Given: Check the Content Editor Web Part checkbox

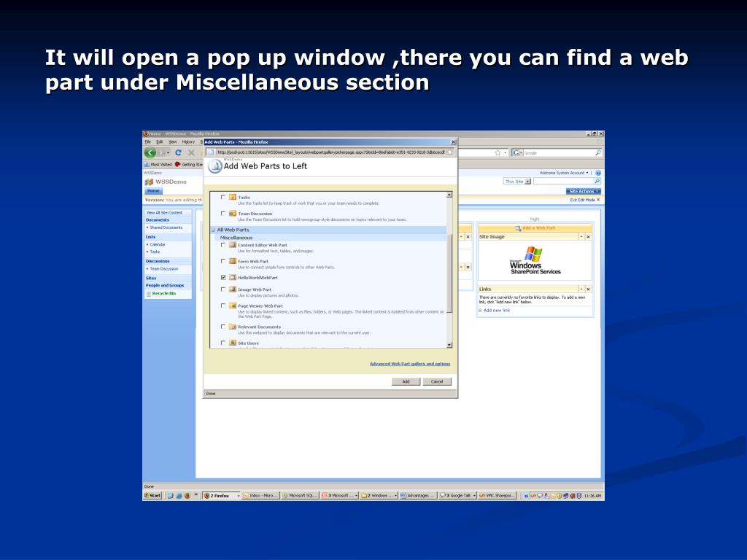Looking at the screenshot, I should point(223,245).
